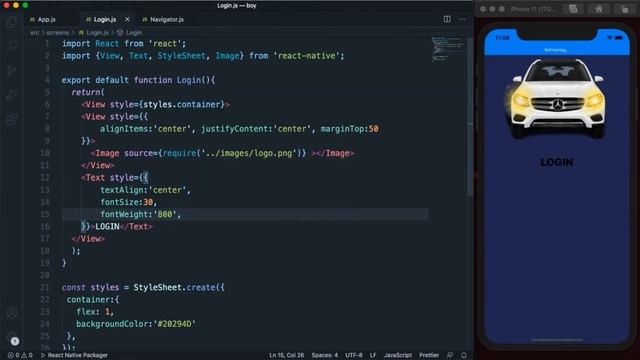
Task: Click LF end of line selector
Action: (x=373, y=355)
